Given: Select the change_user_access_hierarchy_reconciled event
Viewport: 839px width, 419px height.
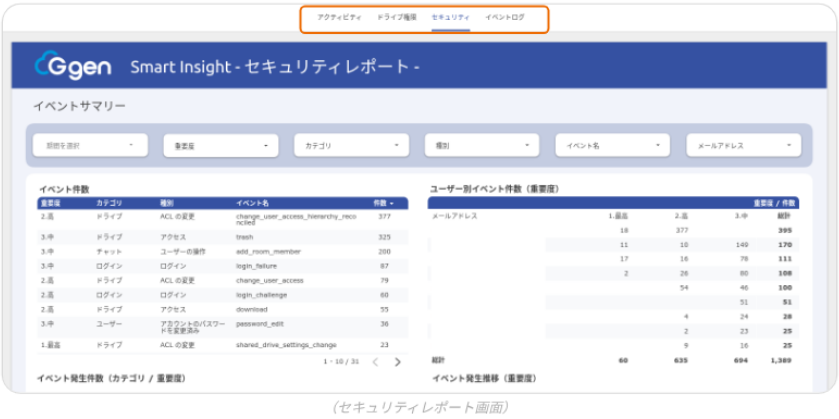Looking at the screenshot, I should point(297,219).
